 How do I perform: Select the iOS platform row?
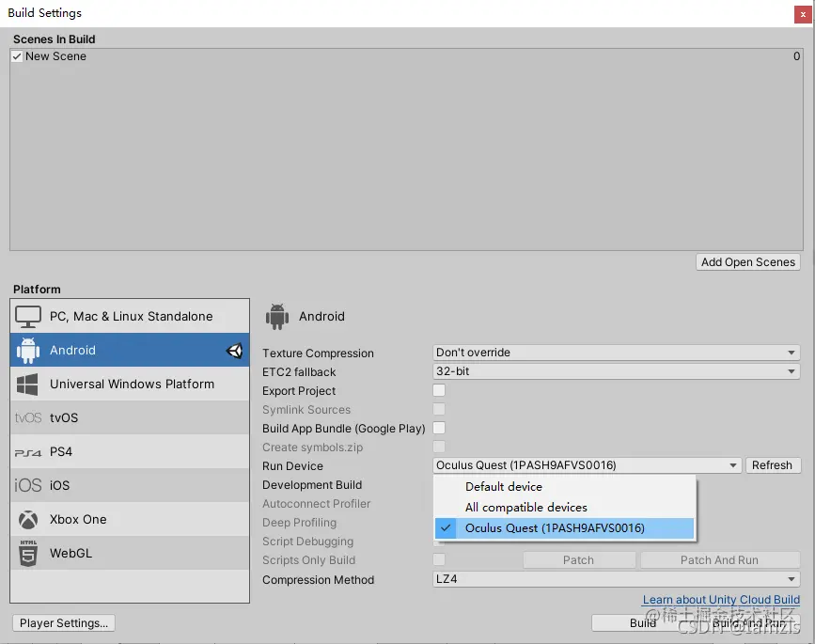click(x=130, y=485)
